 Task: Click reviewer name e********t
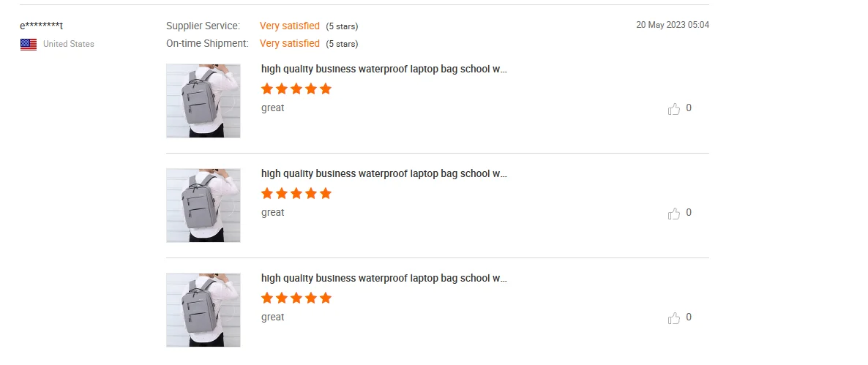42,26
